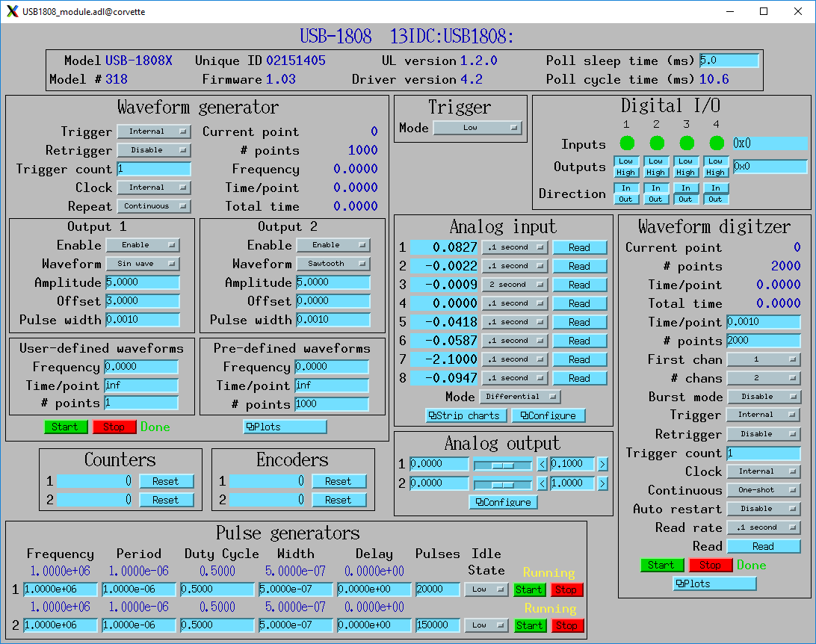Image resolution: width=816 pixels, height=644 pixels.
Task: Click Analog output 2 slider
Action: pos(503,484)
